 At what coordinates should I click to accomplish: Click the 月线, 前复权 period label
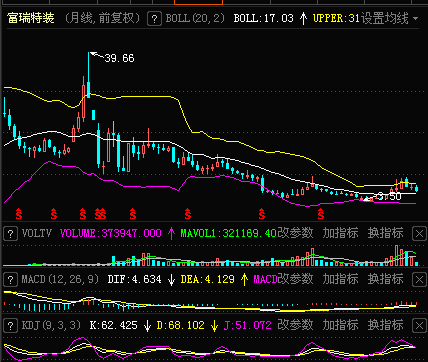click(102, 18)
